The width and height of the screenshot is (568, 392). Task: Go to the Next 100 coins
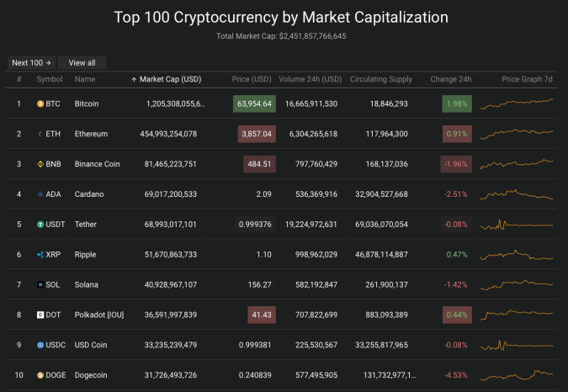point(31,62)
